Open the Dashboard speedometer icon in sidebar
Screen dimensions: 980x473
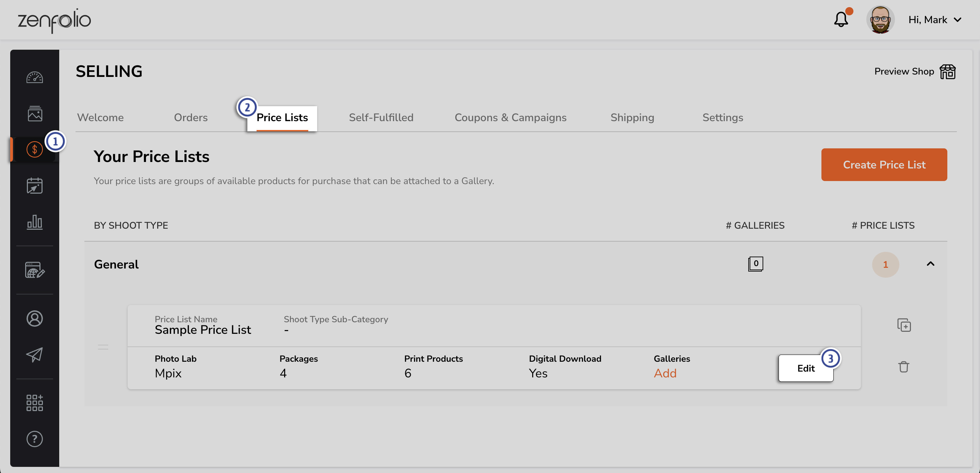(35, 77)
